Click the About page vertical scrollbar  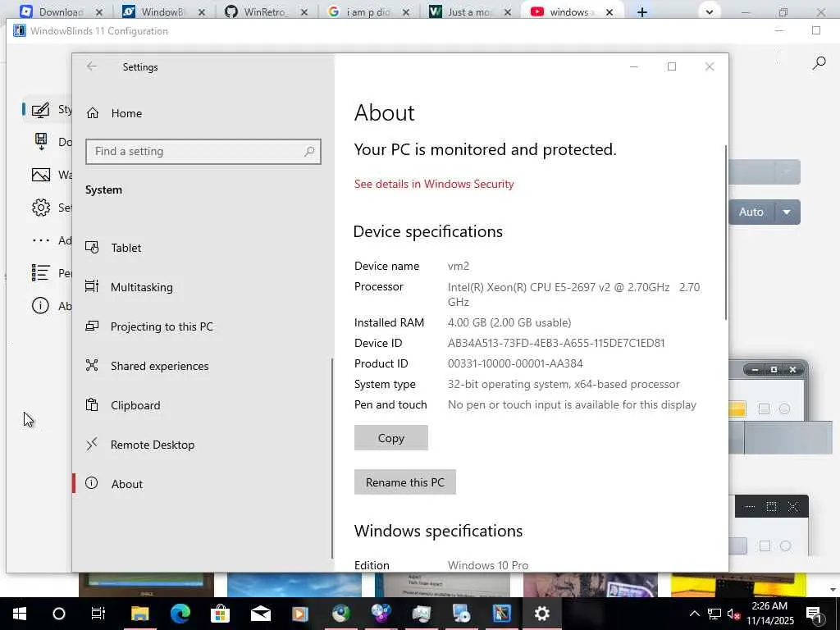(726, 232)
